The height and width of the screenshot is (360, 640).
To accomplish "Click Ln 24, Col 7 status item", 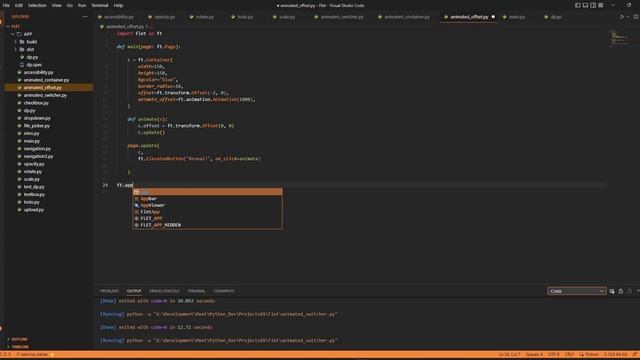I will point(509,355).
